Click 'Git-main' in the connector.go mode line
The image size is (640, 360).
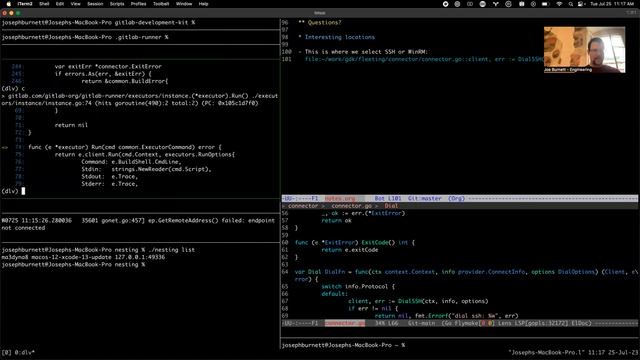tap(421, 323)
